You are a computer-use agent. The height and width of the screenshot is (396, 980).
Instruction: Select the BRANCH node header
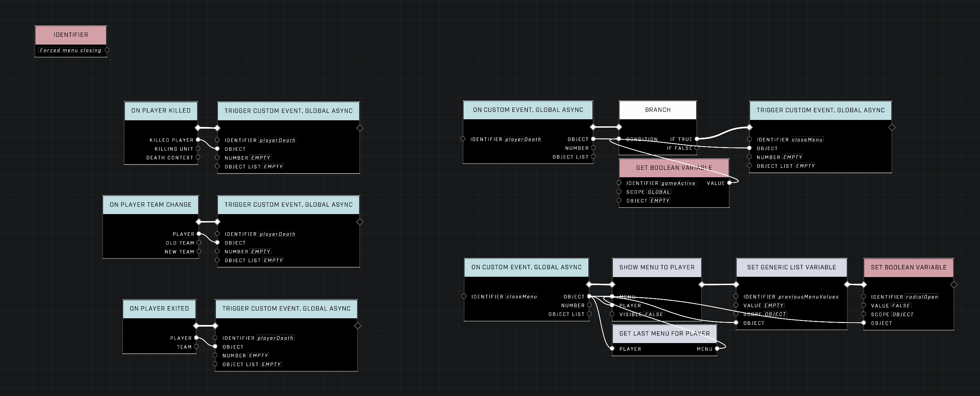pos(657,110)
